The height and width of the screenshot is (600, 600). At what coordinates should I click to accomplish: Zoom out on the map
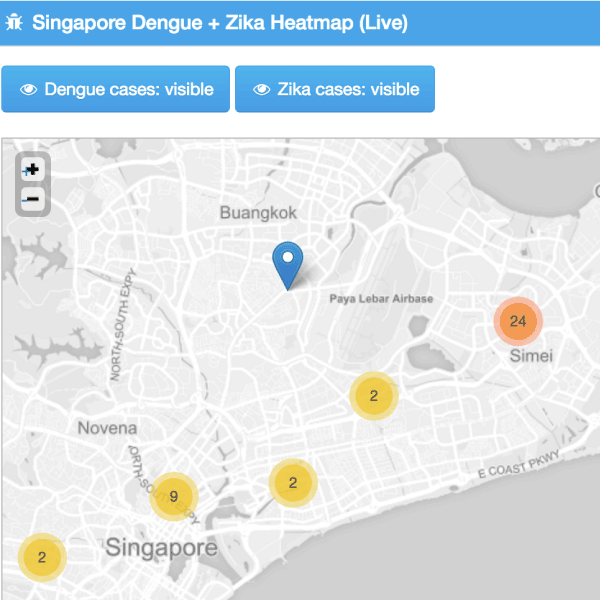click(x=32, y=200)
